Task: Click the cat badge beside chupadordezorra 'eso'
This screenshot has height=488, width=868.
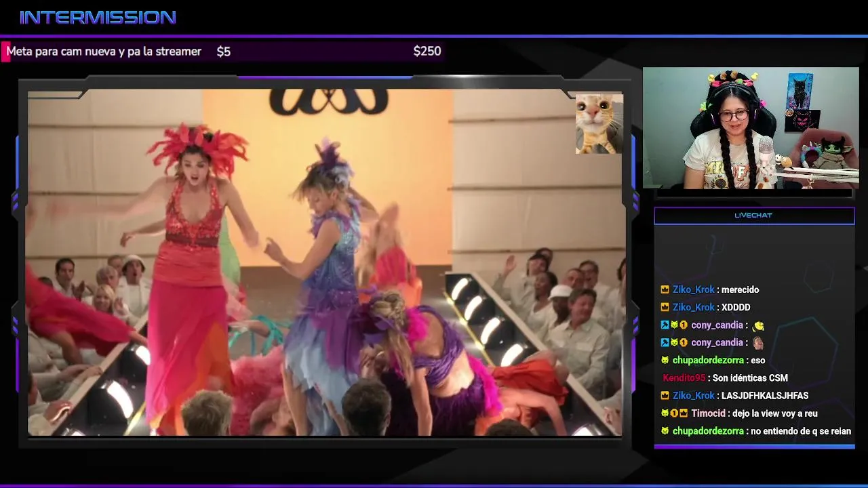Action: click(665, 360)
